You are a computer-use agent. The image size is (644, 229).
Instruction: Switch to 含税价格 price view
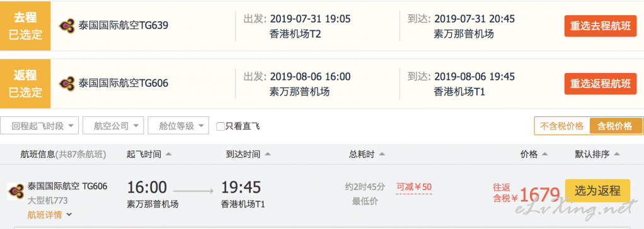tap(616, 126)
